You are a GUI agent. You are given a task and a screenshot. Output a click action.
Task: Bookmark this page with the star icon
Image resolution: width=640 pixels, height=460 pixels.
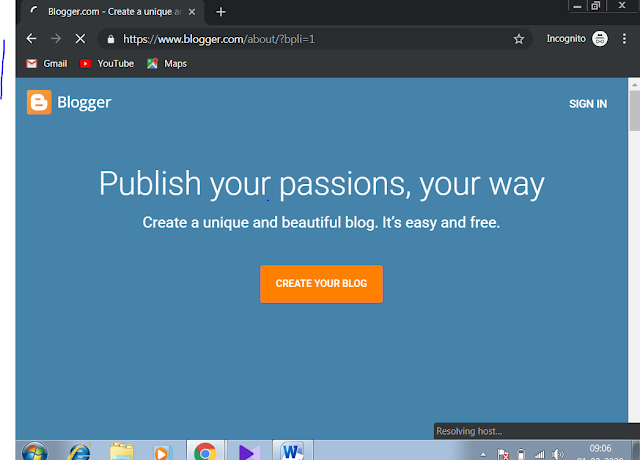click(x=519, y=39)
